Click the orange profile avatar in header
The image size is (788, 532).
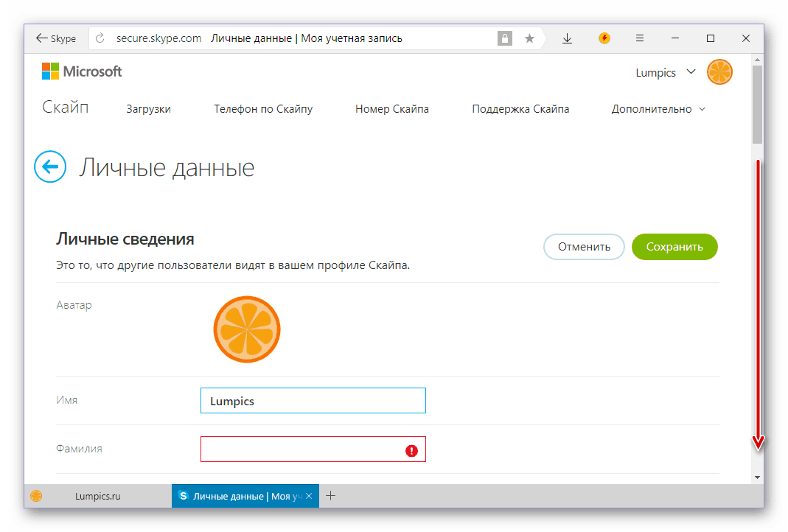point(719,72)
